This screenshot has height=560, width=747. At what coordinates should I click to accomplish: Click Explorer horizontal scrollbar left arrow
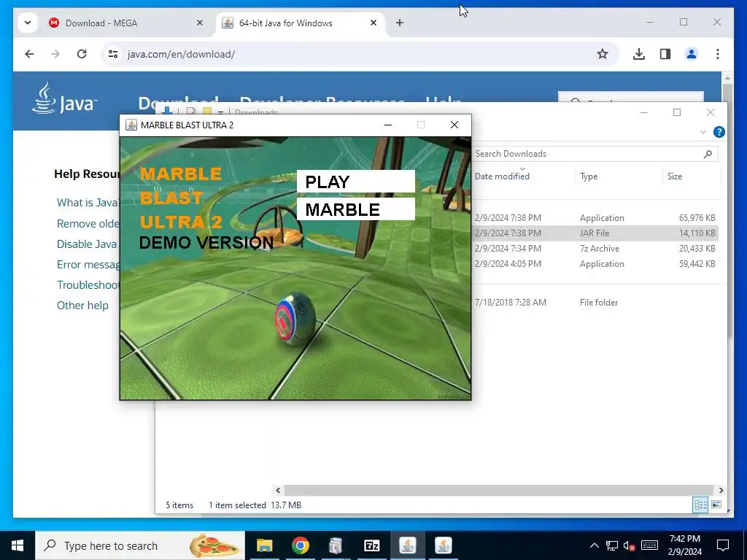(278, 490)
